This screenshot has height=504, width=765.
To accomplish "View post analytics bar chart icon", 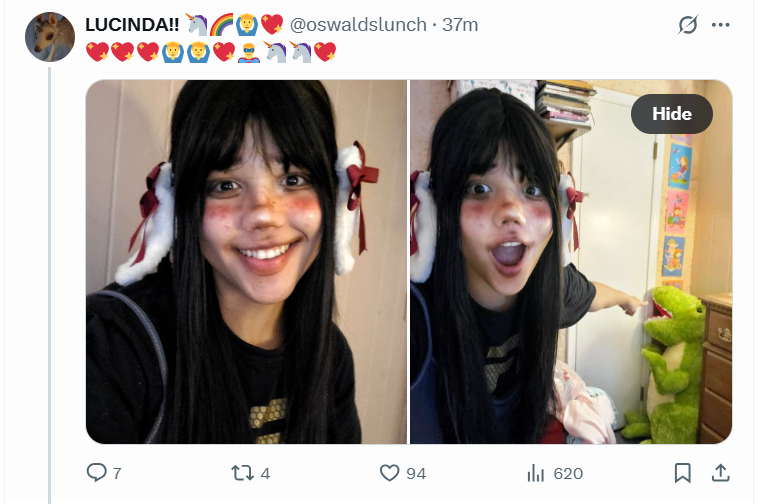I will point(536,473).
